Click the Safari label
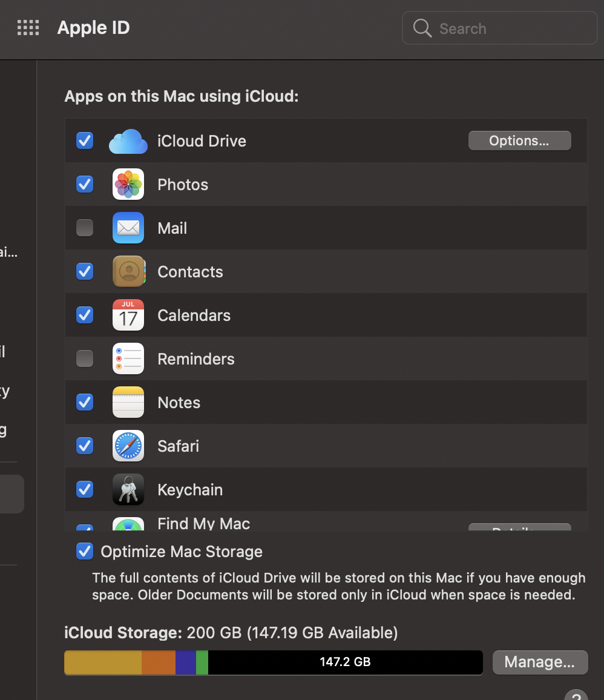Screen dimensions: 604x700 point(179,446)
